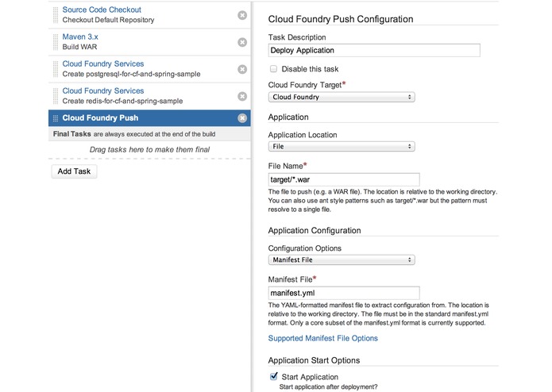Screen dimensions: 552x392
Task: Click the 'Application Configuration' heading
Action: [x=315, y=230]
